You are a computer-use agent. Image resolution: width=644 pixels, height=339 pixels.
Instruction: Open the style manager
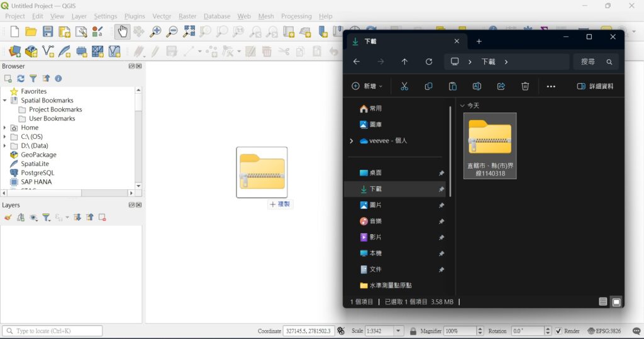click(x=97, y=31)
